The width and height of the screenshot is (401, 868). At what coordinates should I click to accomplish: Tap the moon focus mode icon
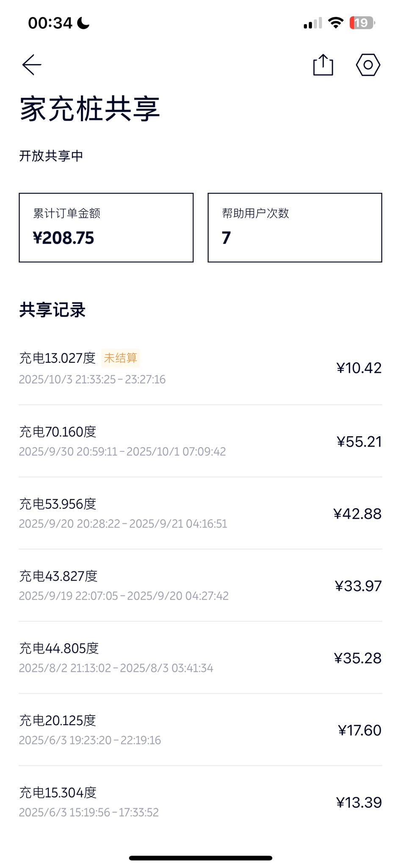point(83,23)
